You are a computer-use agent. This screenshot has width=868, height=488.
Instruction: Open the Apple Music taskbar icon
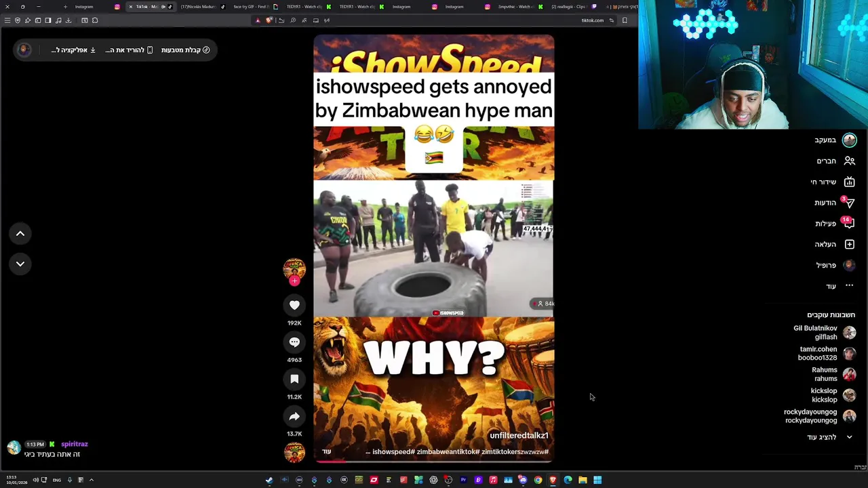pos(493,480)
